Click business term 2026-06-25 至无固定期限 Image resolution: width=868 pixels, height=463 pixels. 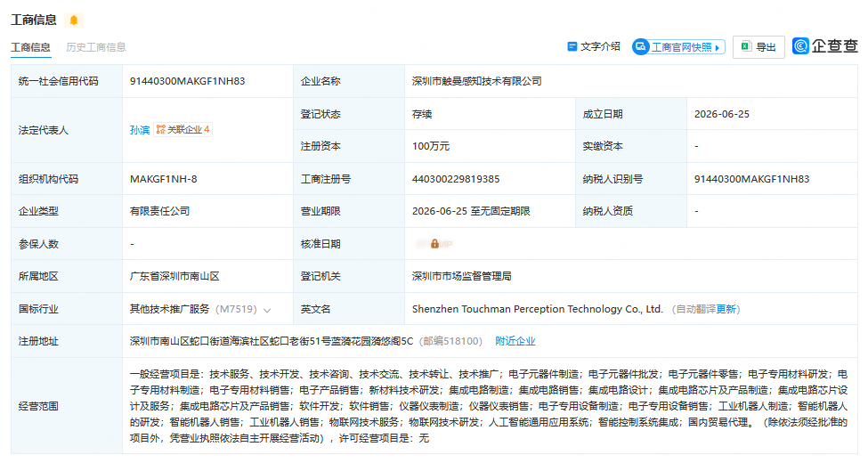click(x=471, y=211)
